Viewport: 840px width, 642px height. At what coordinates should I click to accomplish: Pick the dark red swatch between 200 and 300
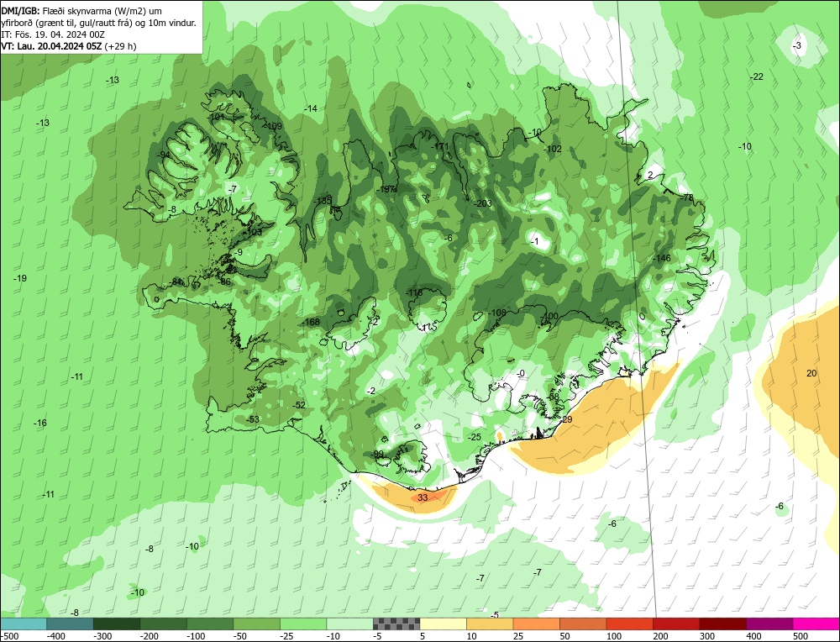(676, 624)
